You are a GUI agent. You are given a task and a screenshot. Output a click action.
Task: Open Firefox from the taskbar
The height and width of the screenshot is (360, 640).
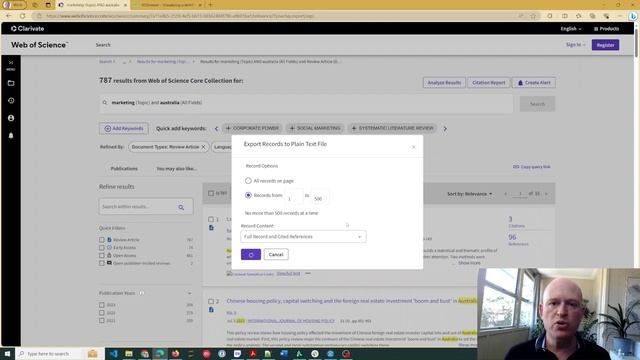(x=176, y=353)
